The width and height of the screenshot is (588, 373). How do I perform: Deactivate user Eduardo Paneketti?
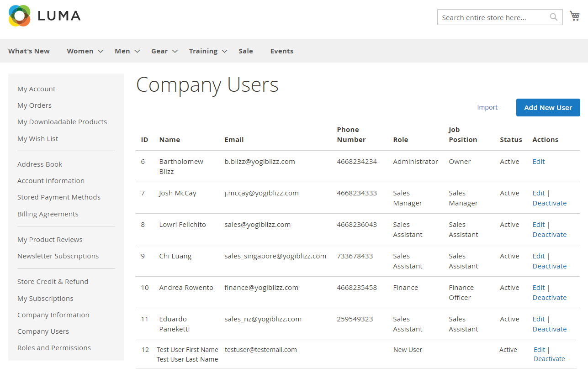(x=550, y=329)
